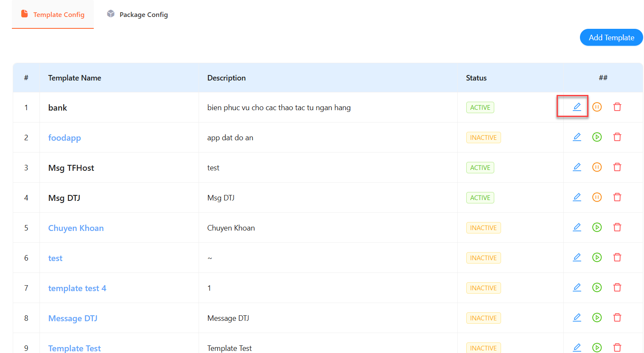Deactivate the Msg DTJ template

click(597, 197)
